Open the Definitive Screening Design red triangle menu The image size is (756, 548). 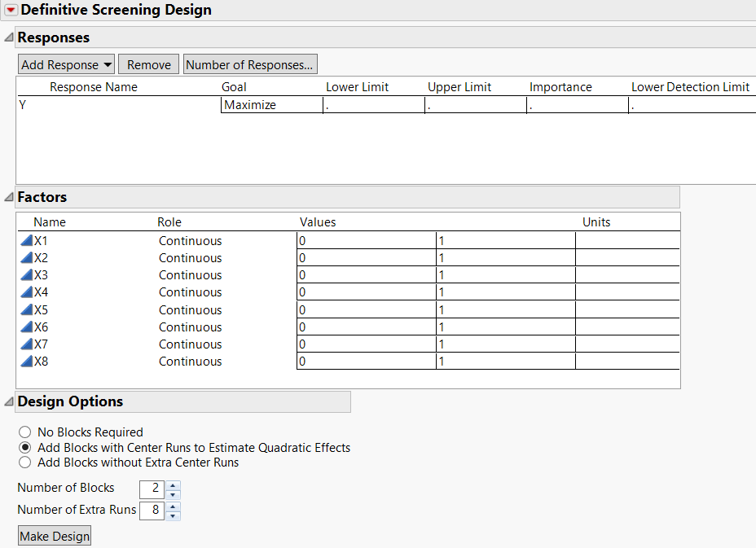click(x=11, y=10)
